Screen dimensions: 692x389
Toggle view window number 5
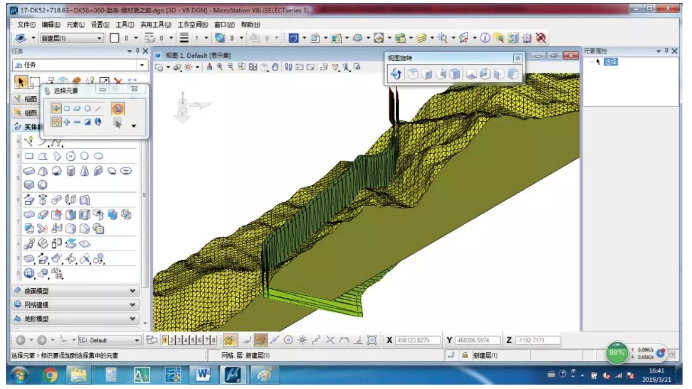pos(192,340)
